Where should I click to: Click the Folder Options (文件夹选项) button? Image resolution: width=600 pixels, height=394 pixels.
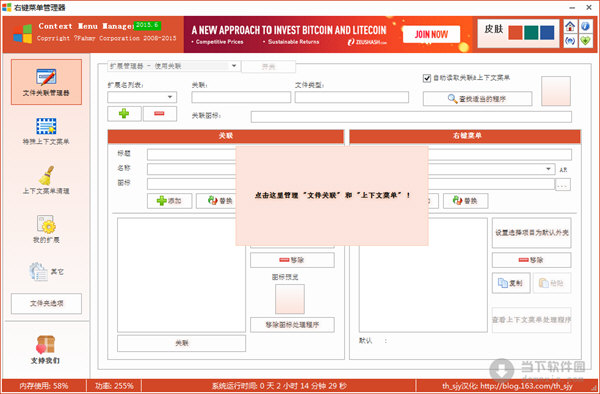click(x=46, y=304)
